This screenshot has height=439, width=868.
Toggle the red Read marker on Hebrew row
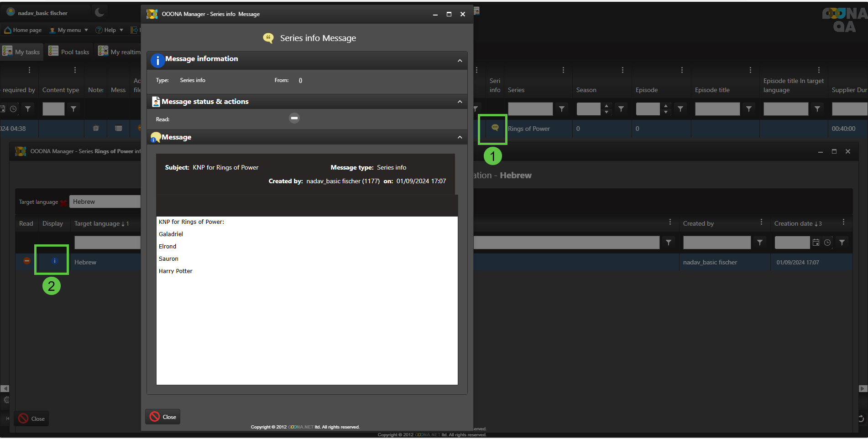coord(27,261)
